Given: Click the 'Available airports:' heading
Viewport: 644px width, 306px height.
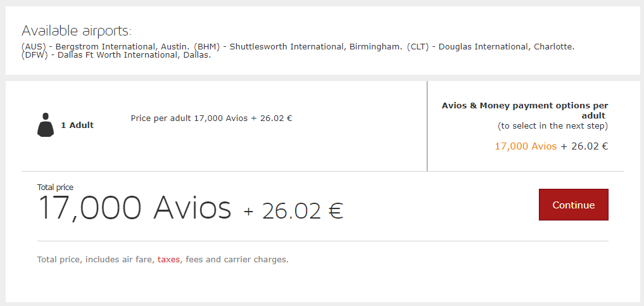Looking at the screenshot, I should tap(77, 30).
